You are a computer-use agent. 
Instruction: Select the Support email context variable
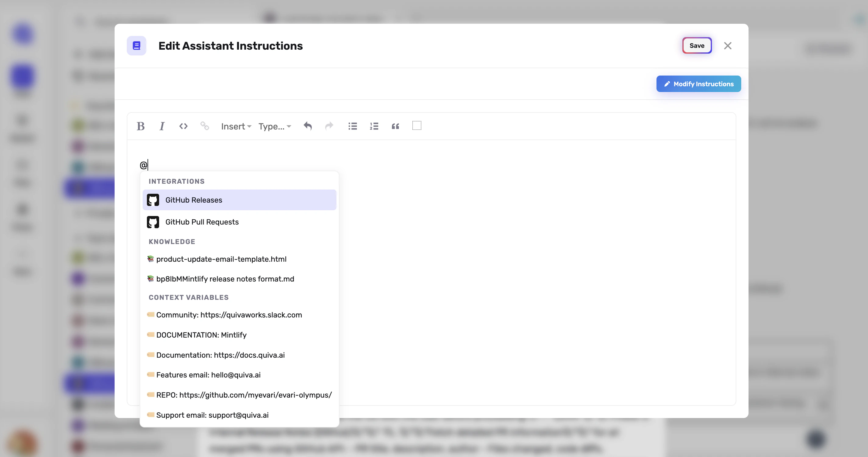point(212,415)
